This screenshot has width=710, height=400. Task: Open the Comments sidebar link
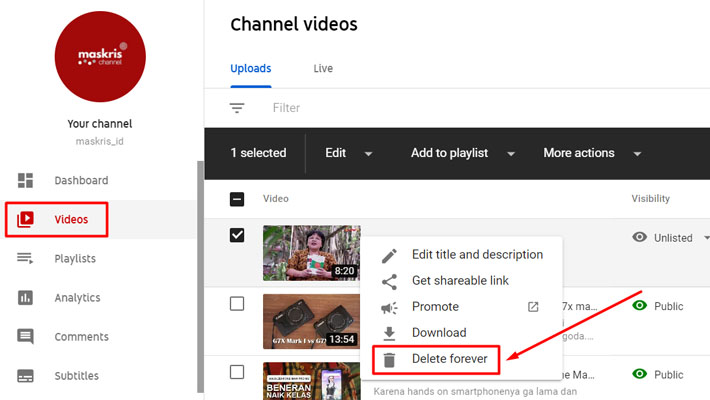pyautogui.click(x=82, y=337)
